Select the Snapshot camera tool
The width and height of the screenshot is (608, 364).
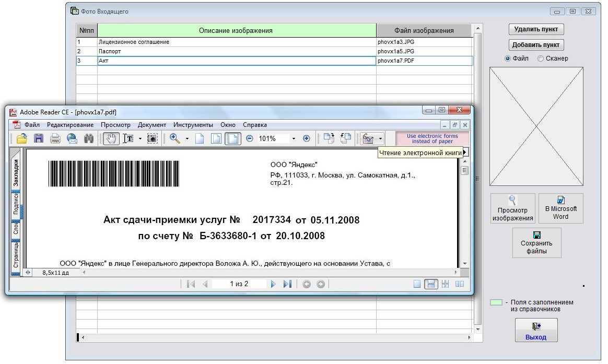click(152, 139)
